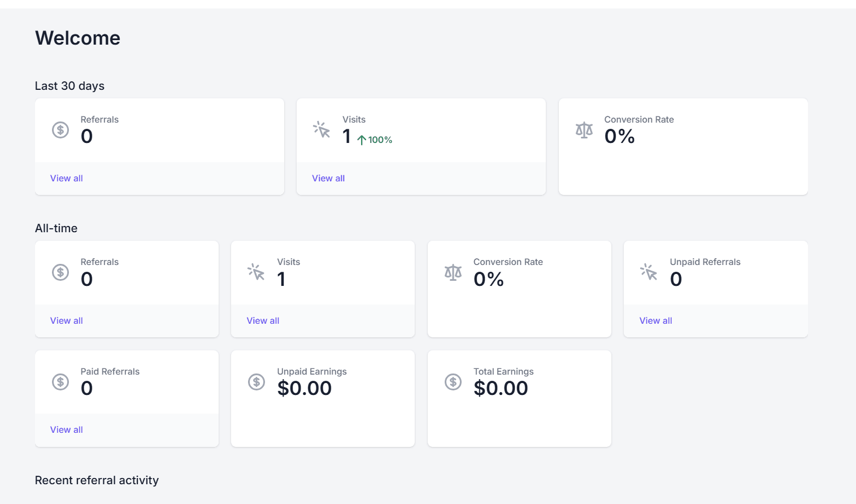Click the Unpaid Earnings $0.00 amount
The height and width of the screenshot is (504, 856).
(305, 388)
